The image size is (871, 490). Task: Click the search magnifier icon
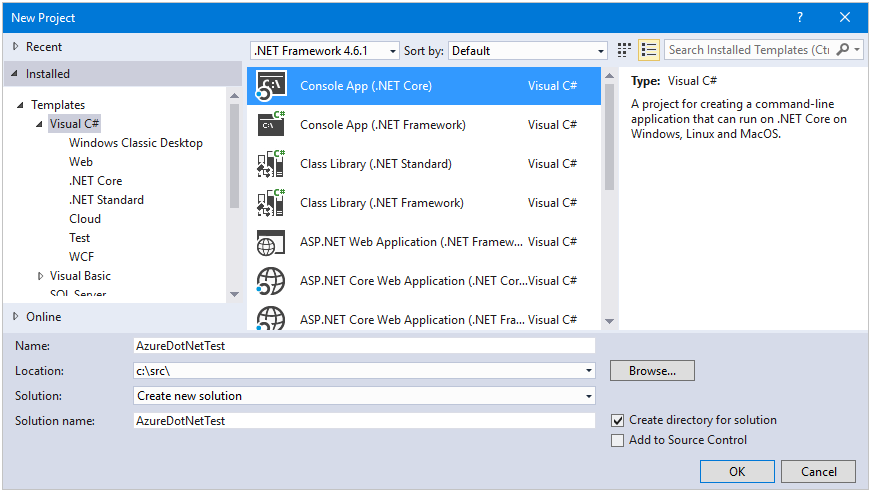pos(843,50)
